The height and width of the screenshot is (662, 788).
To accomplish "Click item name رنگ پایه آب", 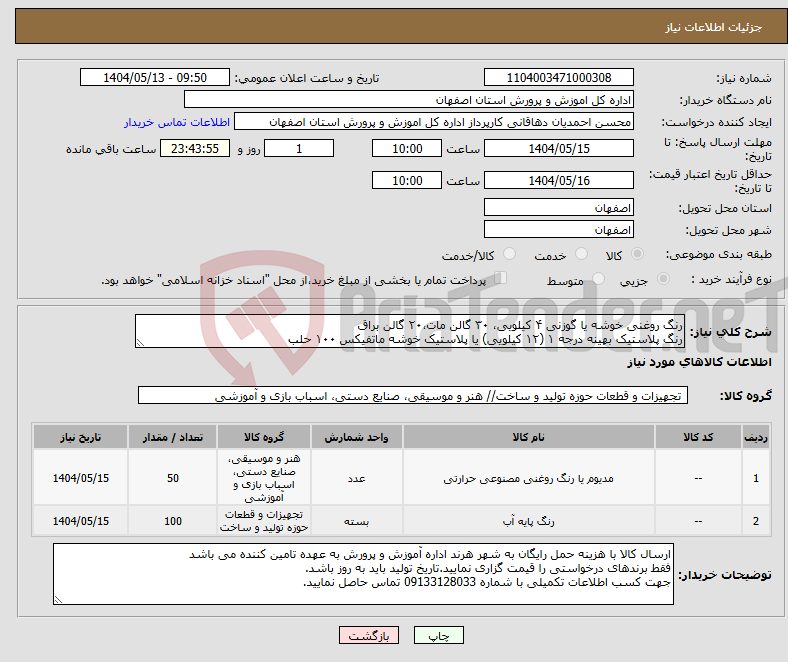I will click(529, 521).
